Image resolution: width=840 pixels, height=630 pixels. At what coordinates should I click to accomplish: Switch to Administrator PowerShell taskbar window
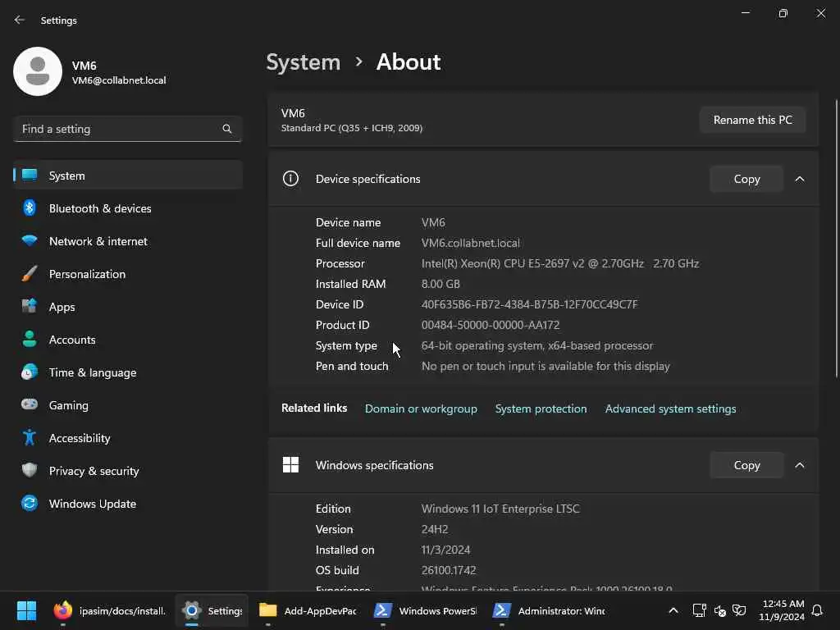click(x=549, y=610)
